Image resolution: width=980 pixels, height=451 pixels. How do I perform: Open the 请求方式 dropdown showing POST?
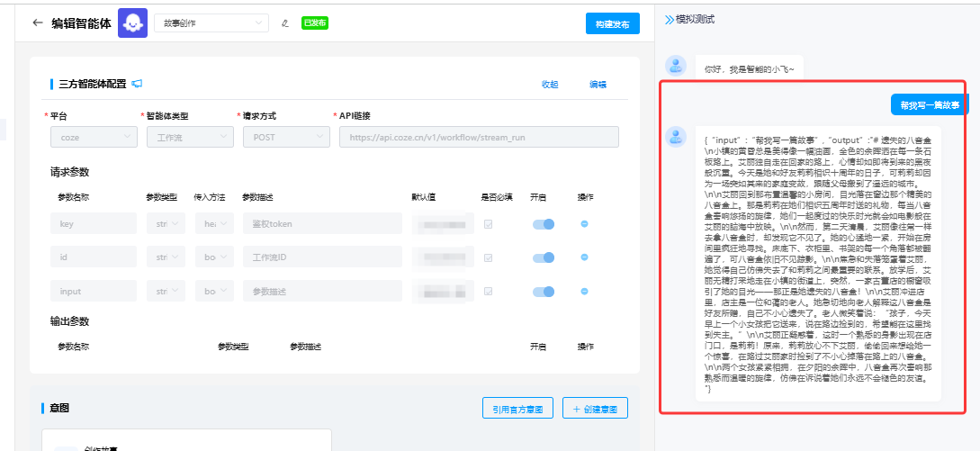tap(283, 137)
